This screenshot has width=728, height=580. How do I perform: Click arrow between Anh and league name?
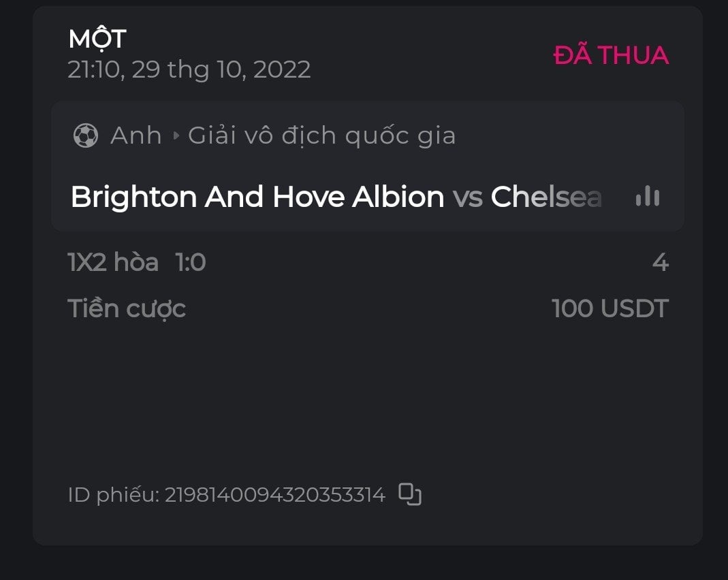176,135
